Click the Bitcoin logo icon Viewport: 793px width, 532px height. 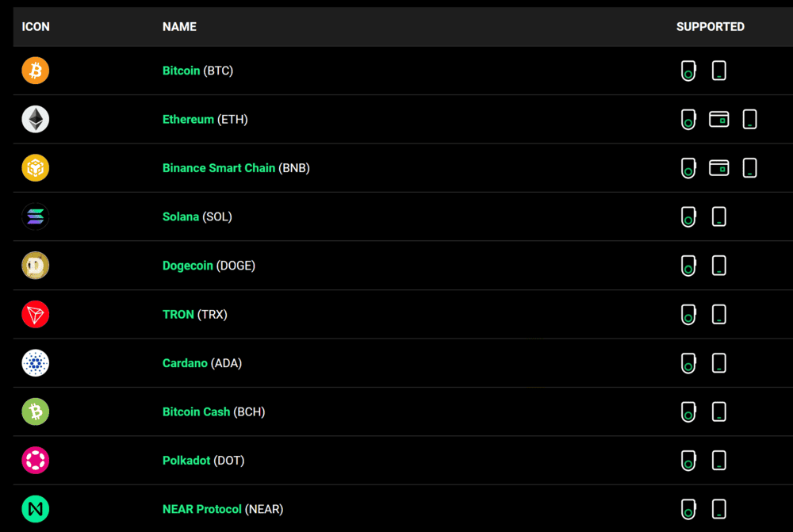(x=35, y=71)
